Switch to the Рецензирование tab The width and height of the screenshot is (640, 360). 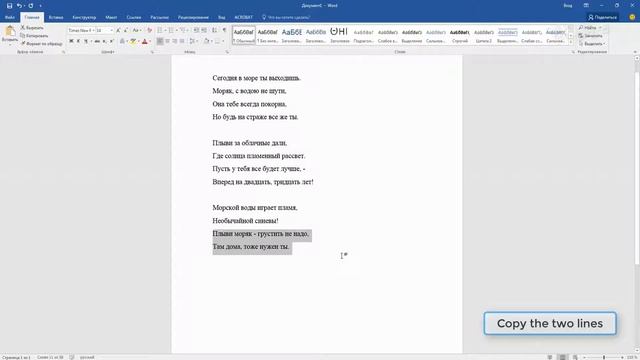pyautogui.click(x=193, y=17)
